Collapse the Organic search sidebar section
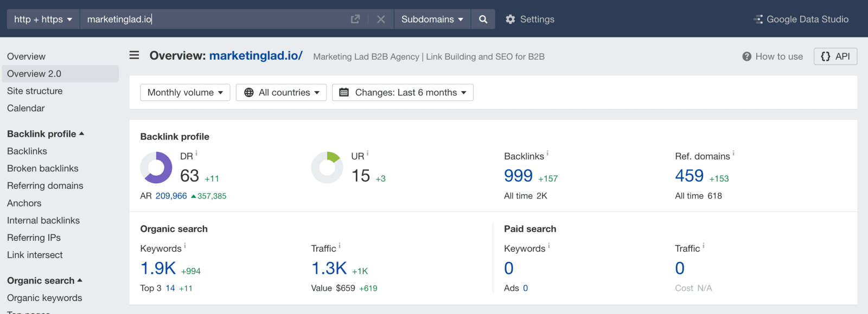 pos(44,280)
